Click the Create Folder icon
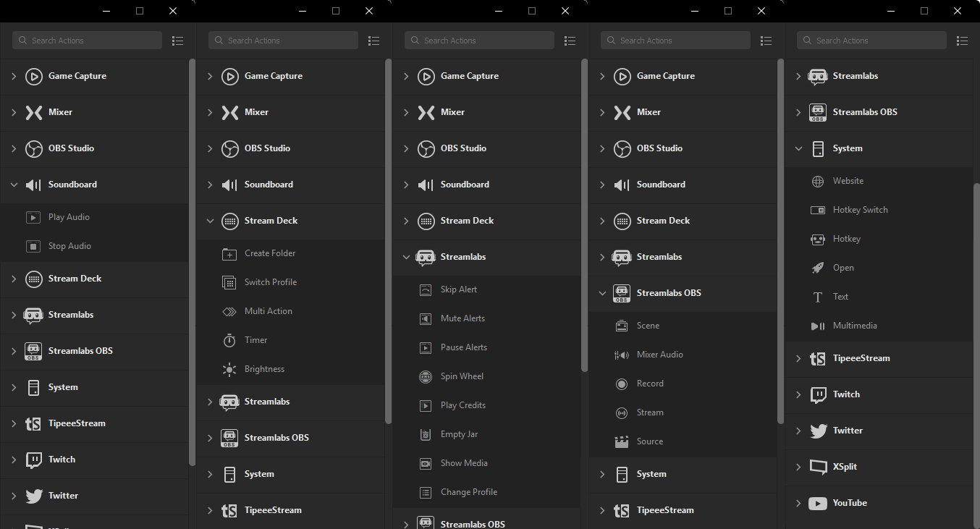Viewport: 980px width, 529px height. coord(229,253)
